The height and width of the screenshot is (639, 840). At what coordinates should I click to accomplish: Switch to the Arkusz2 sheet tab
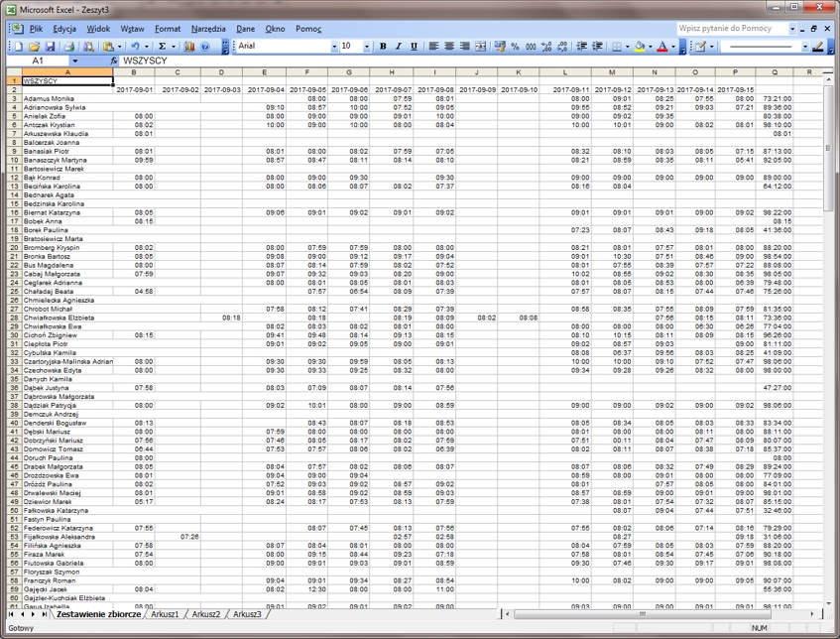click(x=206, y=615)
